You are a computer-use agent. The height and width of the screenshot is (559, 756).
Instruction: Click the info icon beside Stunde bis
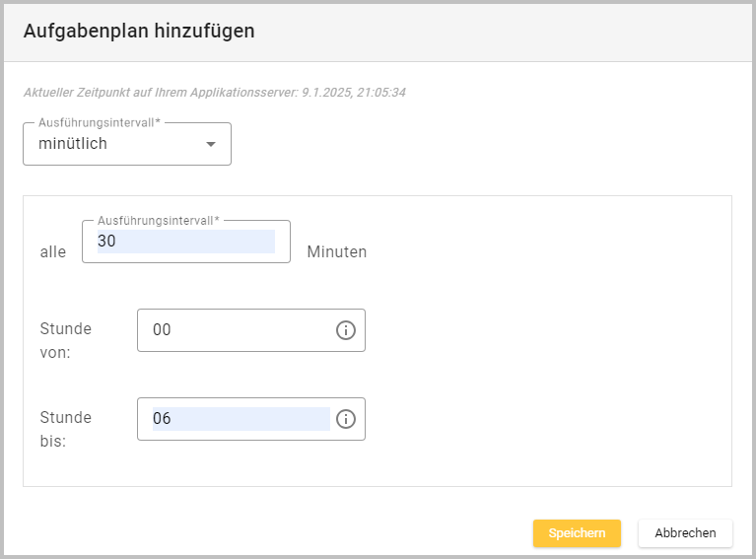click(345, 419)
